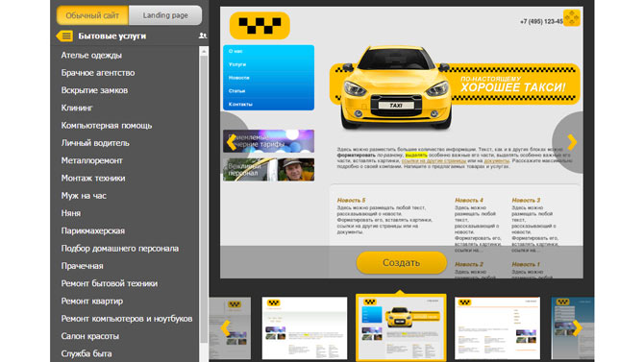
Task: Click the right arrow in thumbnail strip
Action: [x=577, y=328]
